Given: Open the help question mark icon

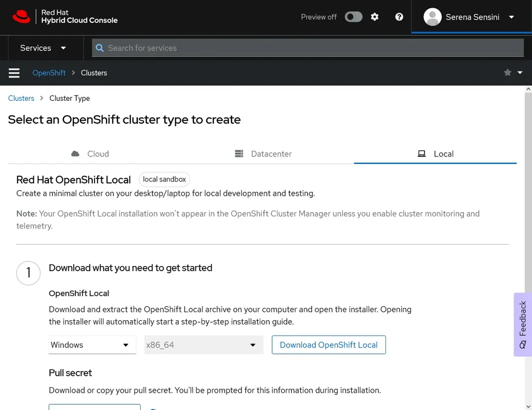Looking at the screenshot, I should [x=400, y=17].
